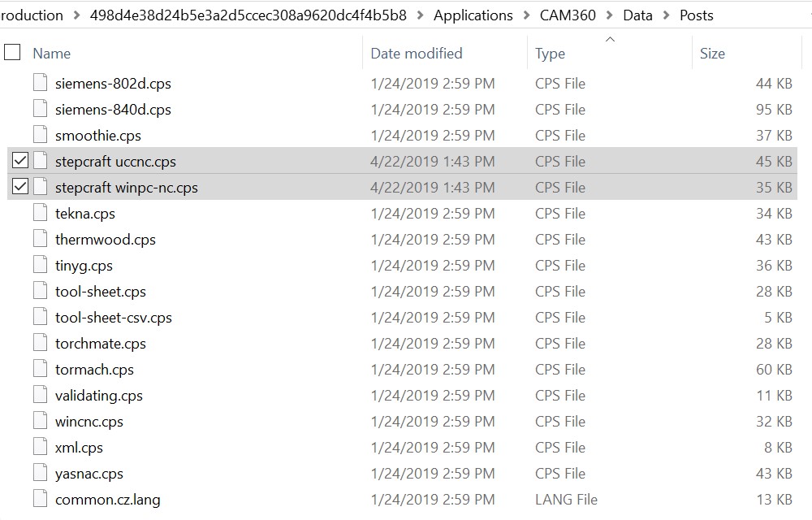Select the yasnac.cps file name

[x=89, y=474]
